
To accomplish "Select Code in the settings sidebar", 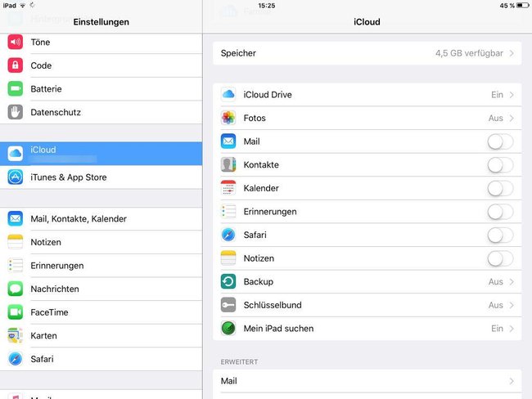I will tap(101, 65).
